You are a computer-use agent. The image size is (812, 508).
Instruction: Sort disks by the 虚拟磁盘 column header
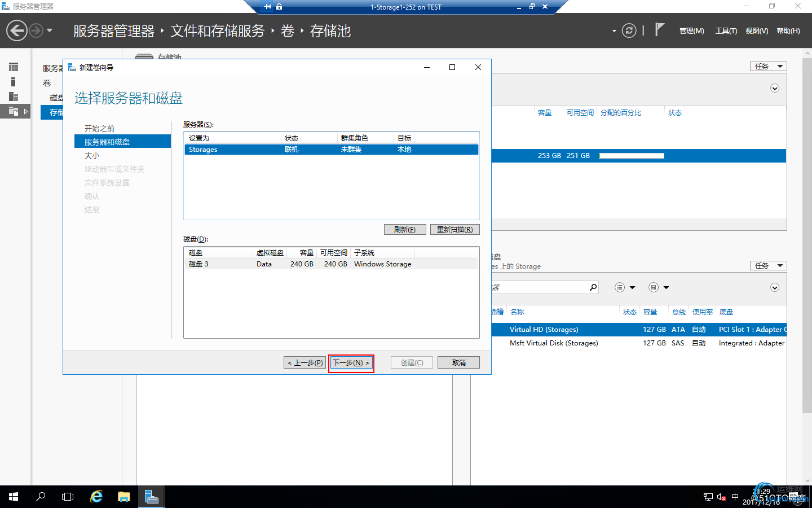point(270,253)
